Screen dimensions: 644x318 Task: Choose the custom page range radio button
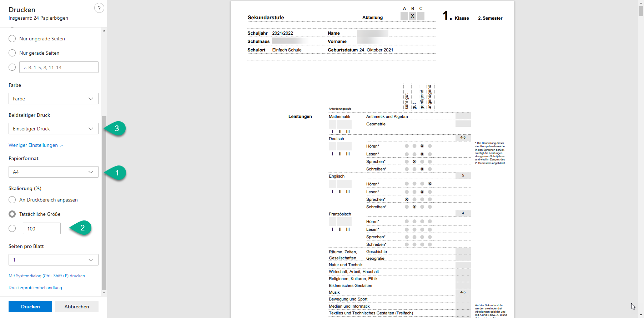tap(12, 67)
